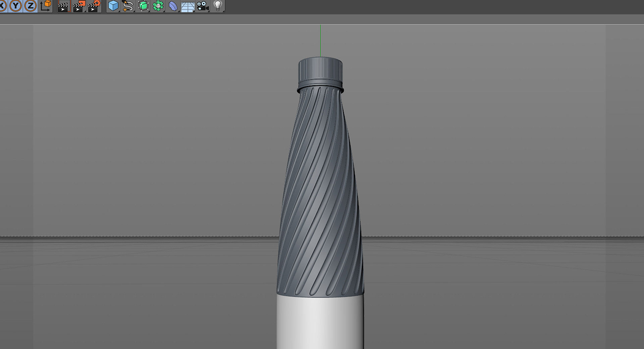
Task: Click the Bend deformer icon
Action: coord(173,6)
